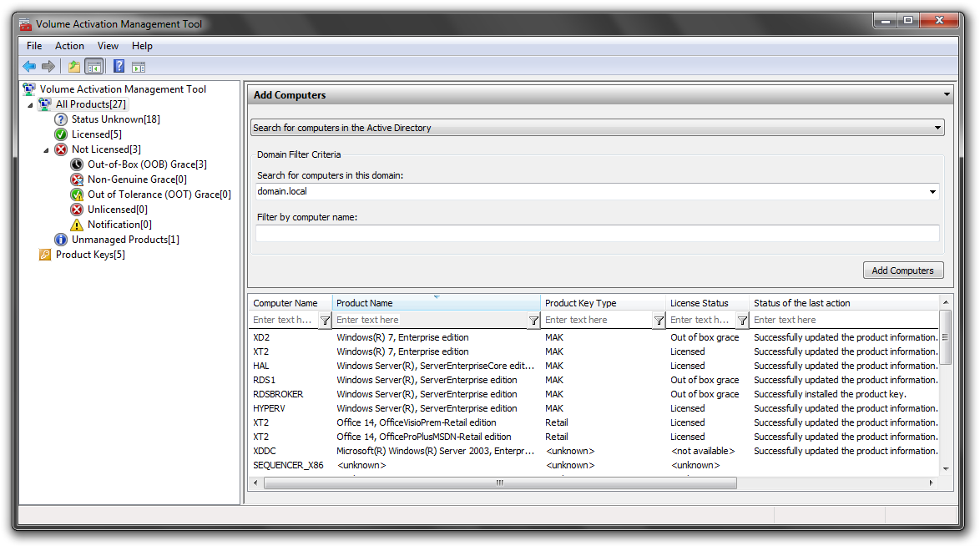Click the Out of Tolerance Grace icon

coord(77,194)
